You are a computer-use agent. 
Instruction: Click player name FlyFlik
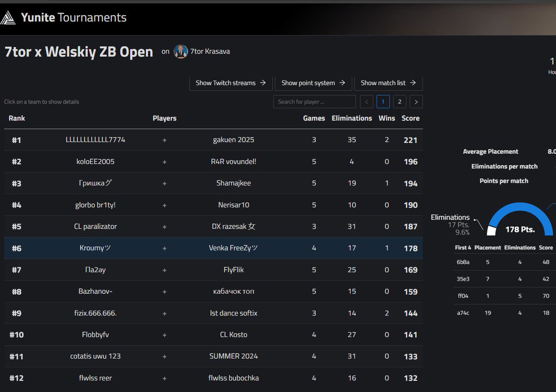click(x=234, y=270)
